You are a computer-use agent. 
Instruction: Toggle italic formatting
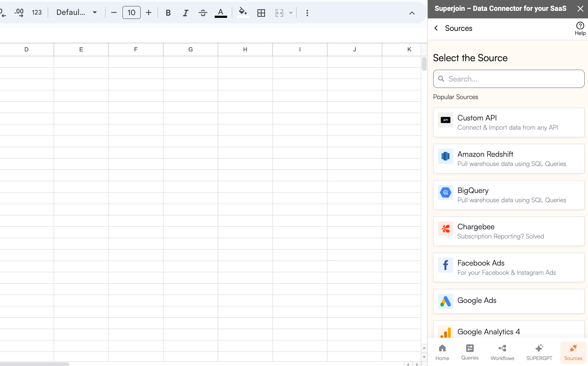point(185,13)
